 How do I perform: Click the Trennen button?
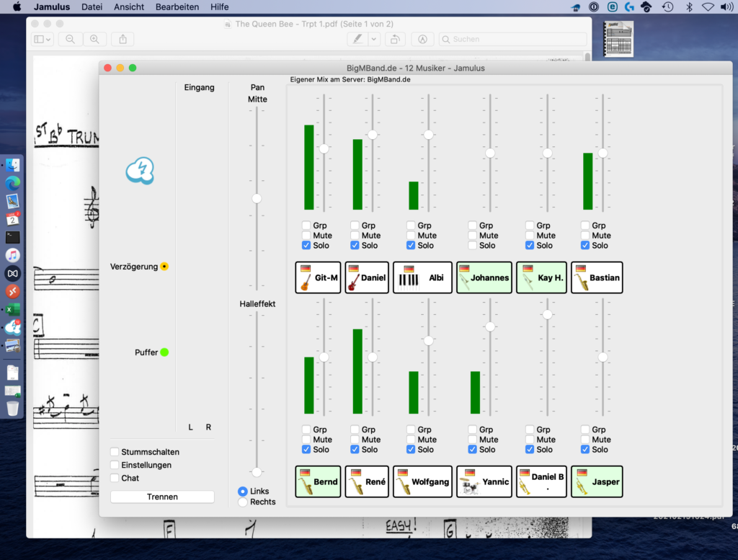coord(162,497)
